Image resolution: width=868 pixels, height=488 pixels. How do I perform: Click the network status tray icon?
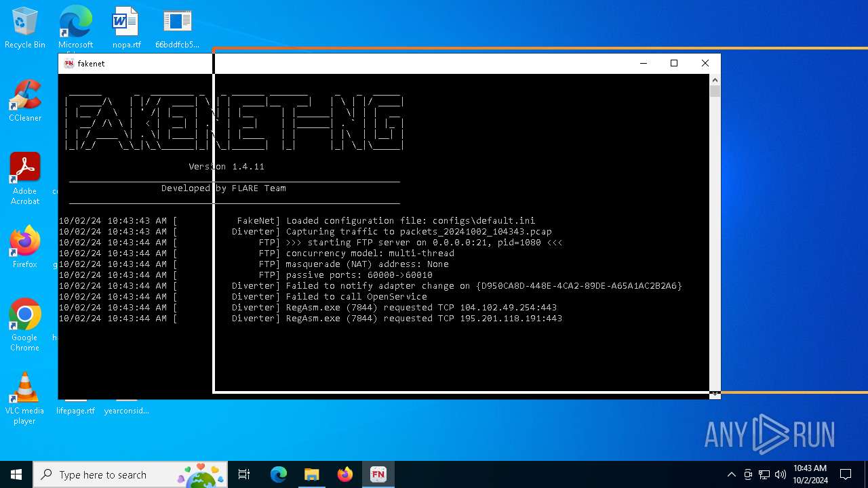click(x=764, y=474)
